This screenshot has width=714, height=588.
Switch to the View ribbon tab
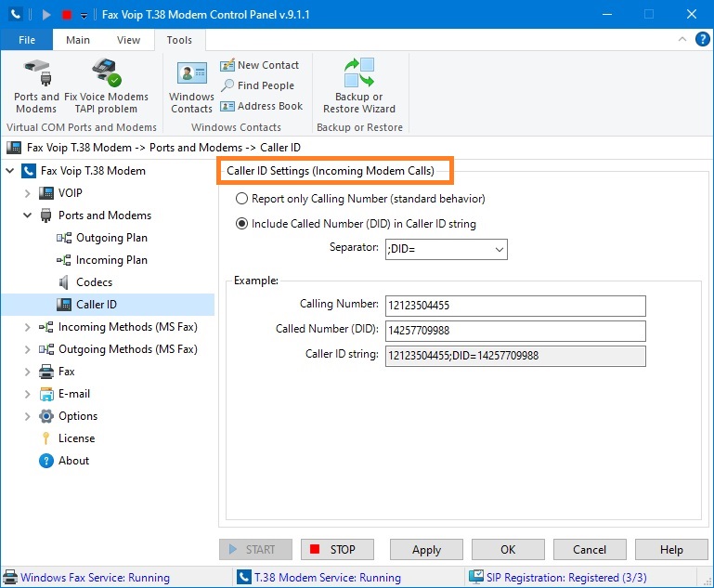(128, 40)
